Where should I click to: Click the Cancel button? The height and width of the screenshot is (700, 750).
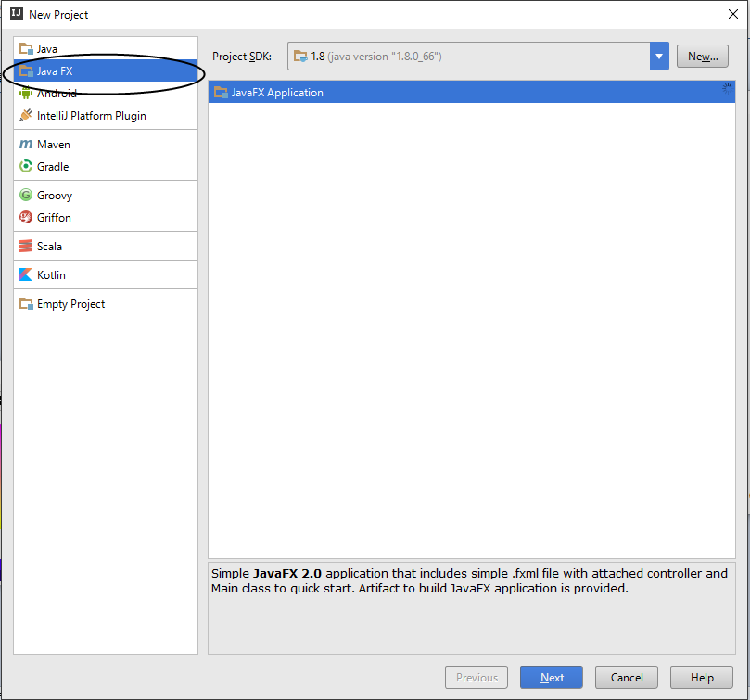(x=627, y=677)
